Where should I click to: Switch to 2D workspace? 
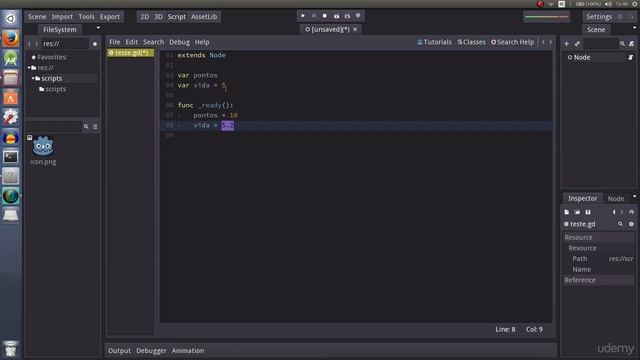pos(144,17)
